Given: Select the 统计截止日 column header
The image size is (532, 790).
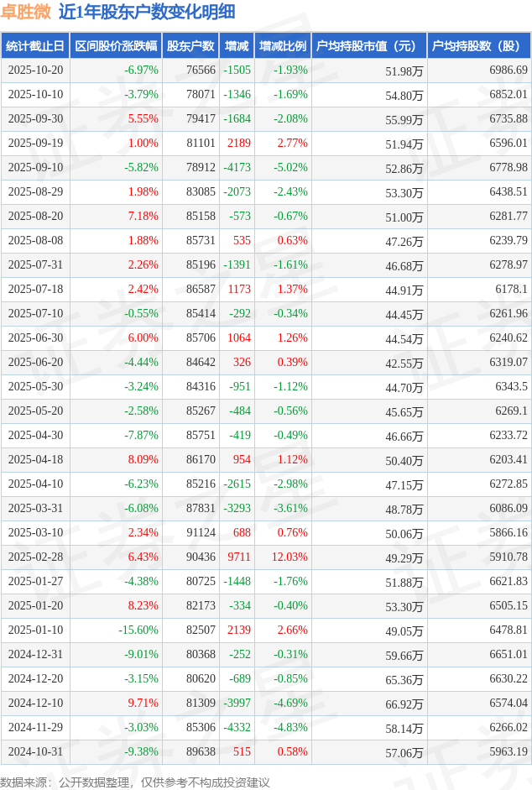Looking at the screenshot, I should coord(35,46).
